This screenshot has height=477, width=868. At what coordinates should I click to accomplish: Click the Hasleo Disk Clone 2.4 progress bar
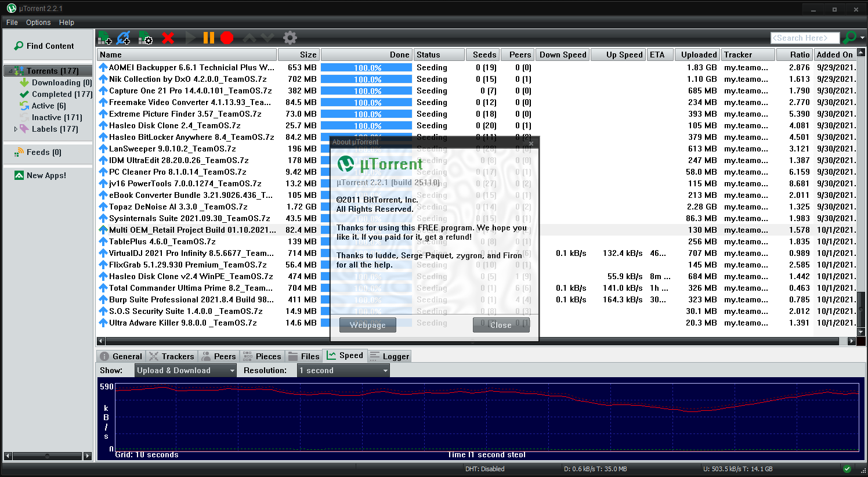pyautogui.click(x=367, y=125)
